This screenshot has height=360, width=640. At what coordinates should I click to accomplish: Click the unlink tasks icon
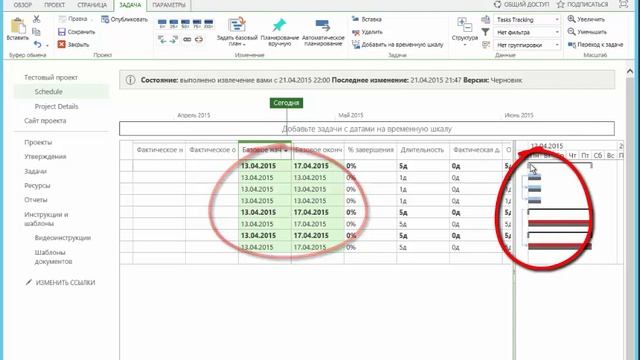(x=199, y=39)
